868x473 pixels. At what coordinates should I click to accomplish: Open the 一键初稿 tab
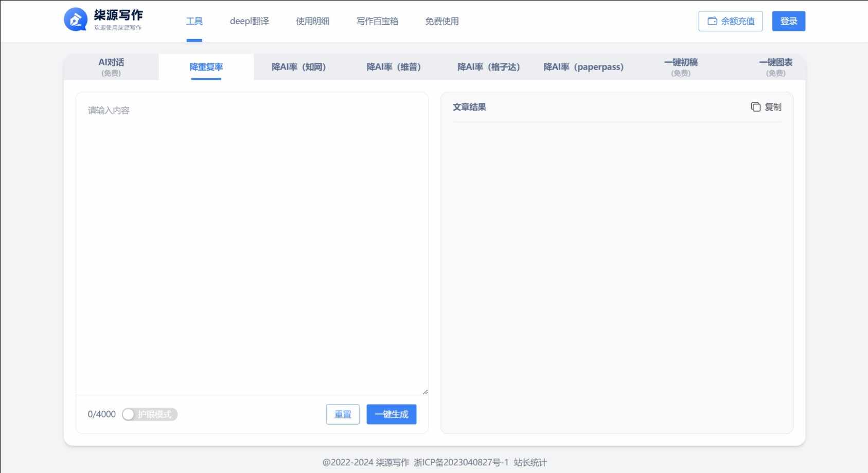681,67
